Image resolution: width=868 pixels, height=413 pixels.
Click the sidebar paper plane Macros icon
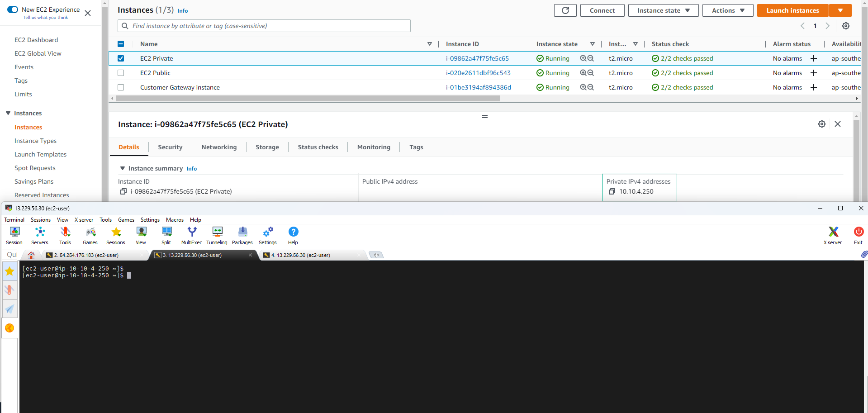9,309
